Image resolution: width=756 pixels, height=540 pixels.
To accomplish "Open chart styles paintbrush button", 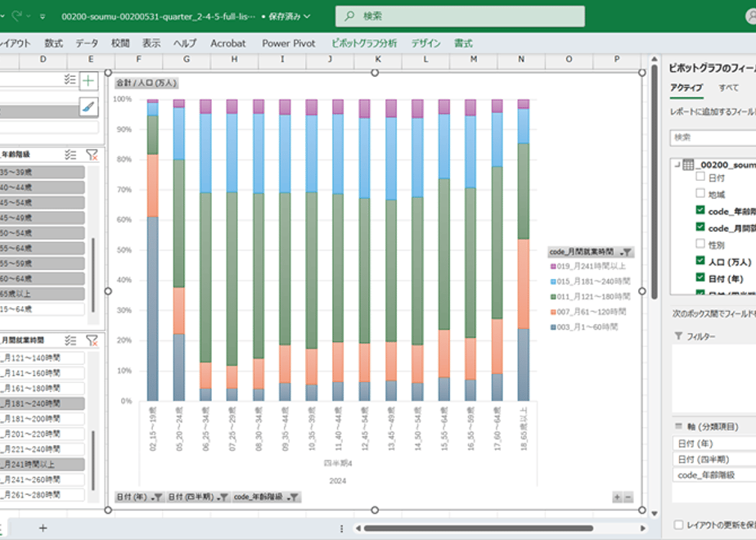I will [x=88, y=106].
